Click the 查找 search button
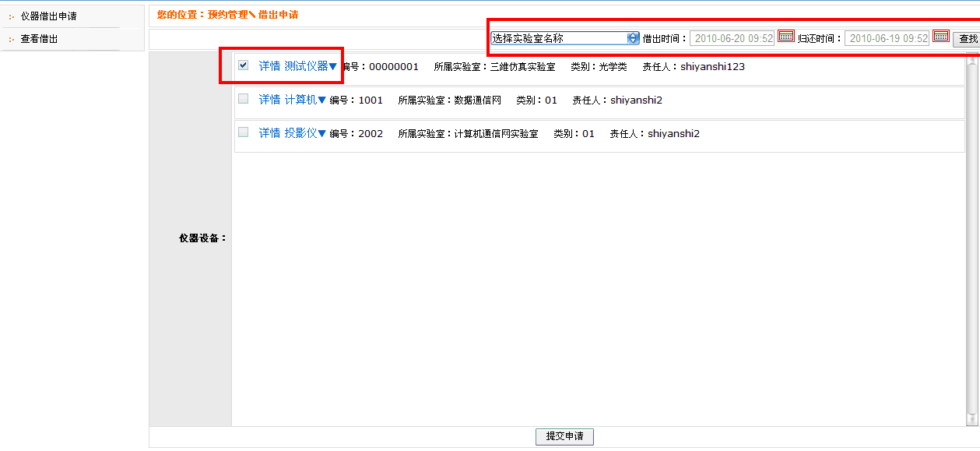Viewport: 980px width, 451px height. point(968,39)
